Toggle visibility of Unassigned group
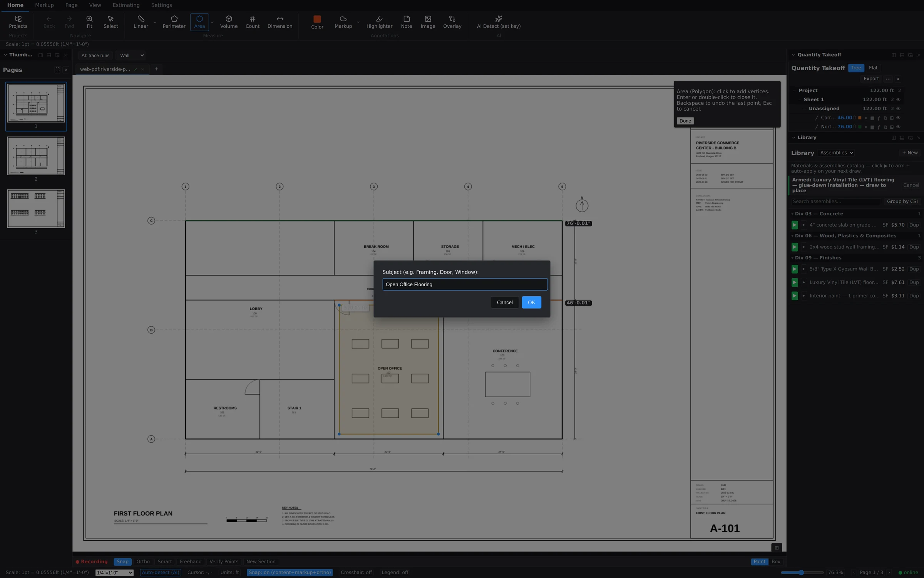924x578 pixels. (898, 109)
